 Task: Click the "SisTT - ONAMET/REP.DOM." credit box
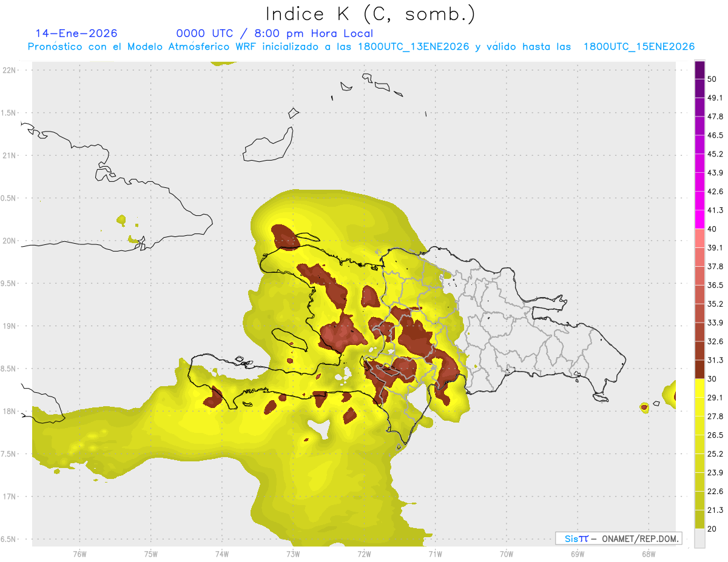coord(619,538)
